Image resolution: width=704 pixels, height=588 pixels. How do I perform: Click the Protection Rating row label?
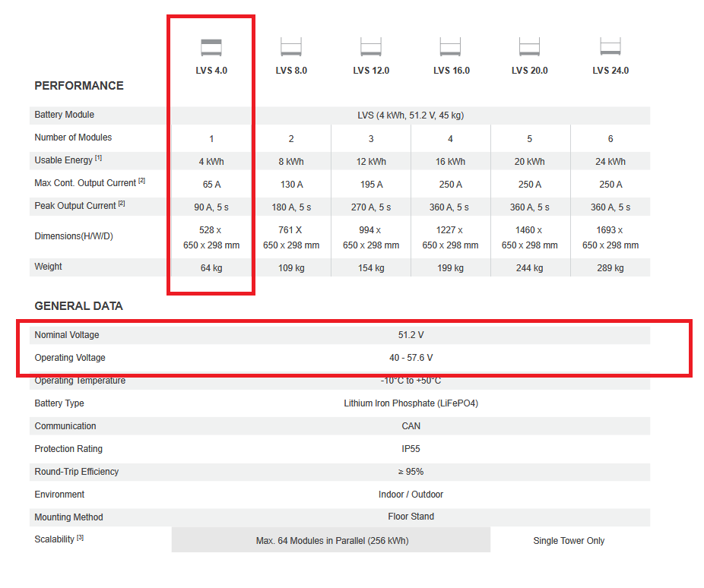[x=68, y=448]
